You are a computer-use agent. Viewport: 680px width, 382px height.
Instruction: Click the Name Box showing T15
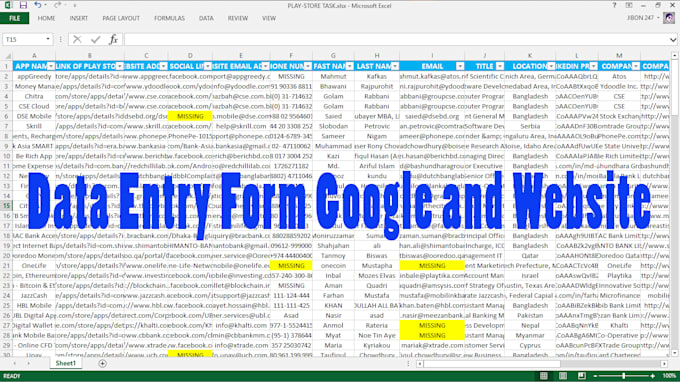coord(23,39)
